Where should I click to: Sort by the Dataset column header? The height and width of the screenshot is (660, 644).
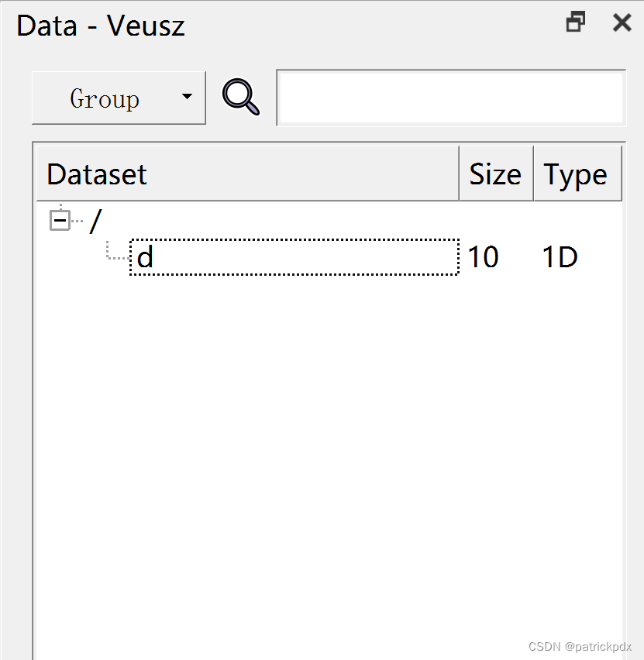(248, 174)
